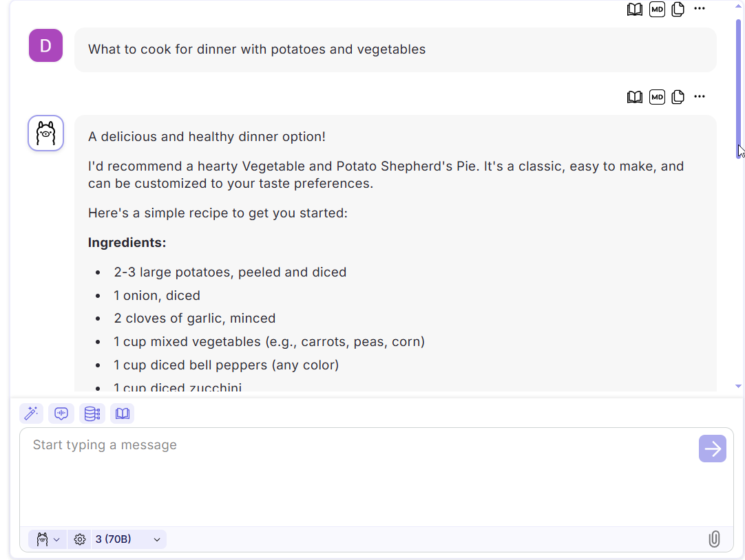Copy assistant reply as Markdown via MD icon

click(x=657, y=97)
